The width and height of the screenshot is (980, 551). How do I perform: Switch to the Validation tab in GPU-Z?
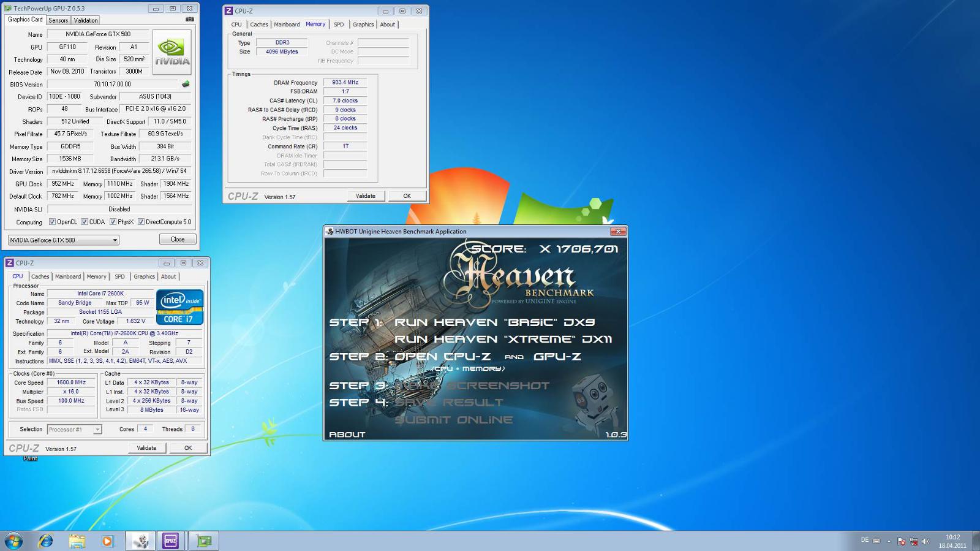[86, 20]
